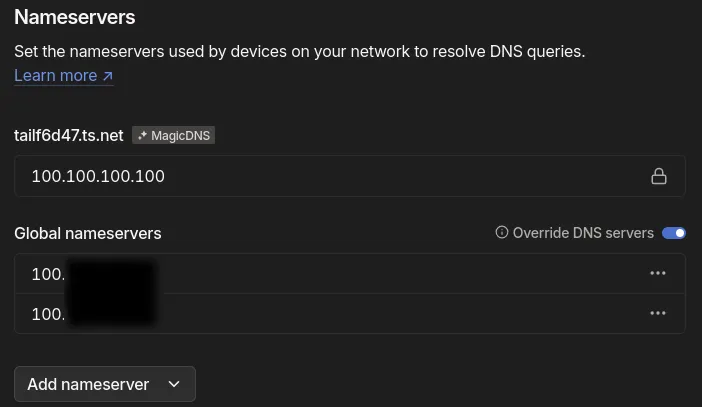This screenshot has height=407, width=702.
Task: Click the lock icon on 100.100.100.100 row
Action: pos(659,176)
